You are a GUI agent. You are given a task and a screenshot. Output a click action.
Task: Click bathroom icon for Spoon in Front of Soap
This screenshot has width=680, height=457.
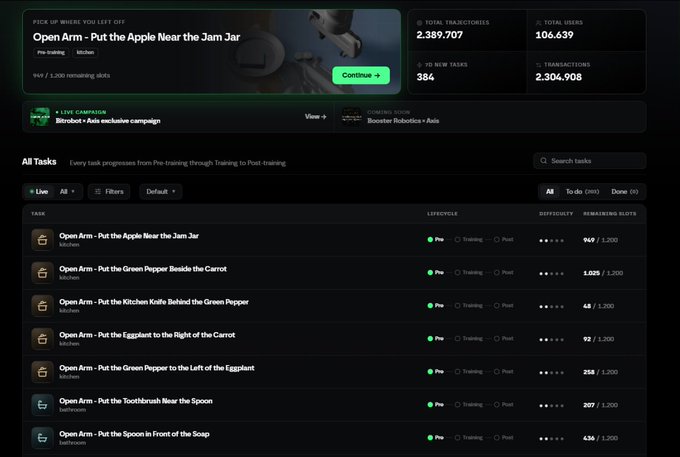coord(42,437)
